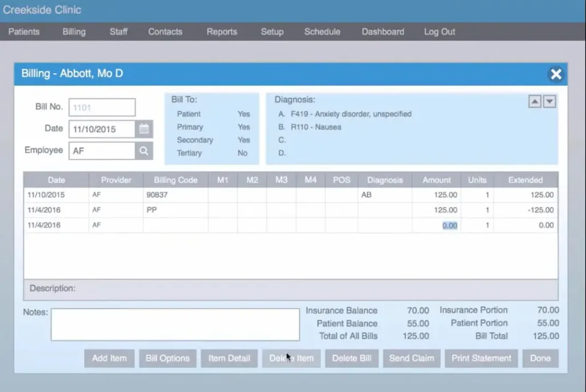This screenshot has height=392, width=586.
Task: Click the magnifier to search for an Employee
Action: [145, 151]
